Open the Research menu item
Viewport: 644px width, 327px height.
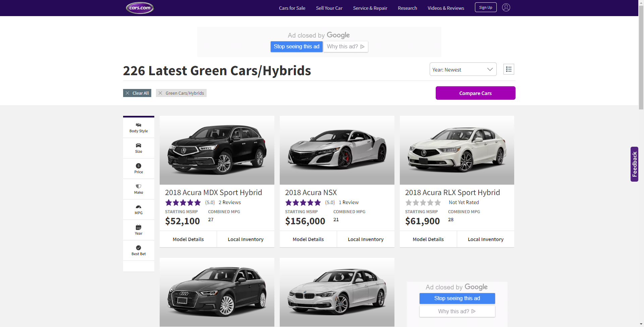click(x=407, y=8)
